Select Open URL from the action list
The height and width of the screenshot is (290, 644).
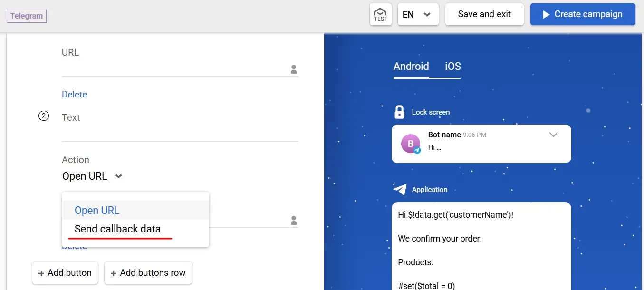[97, 211]
